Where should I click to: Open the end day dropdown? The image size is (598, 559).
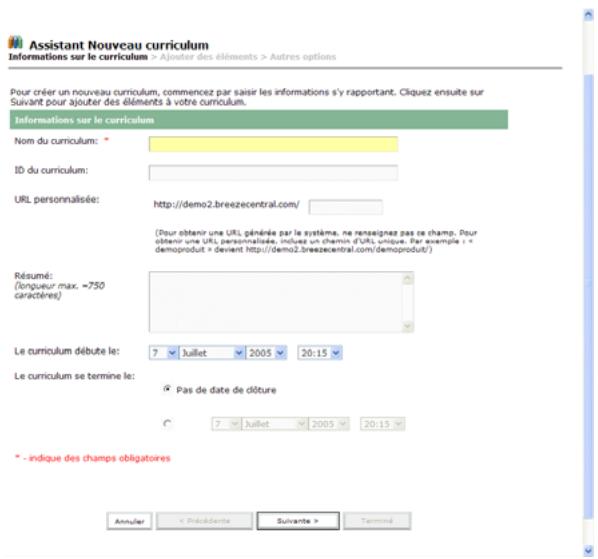[x=226, y=424]
